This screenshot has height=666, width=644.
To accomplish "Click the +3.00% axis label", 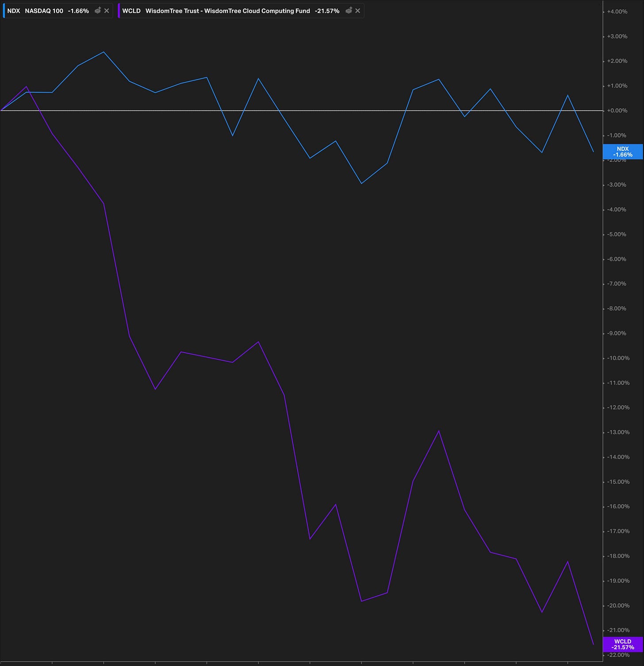I will tap(617, 36).
